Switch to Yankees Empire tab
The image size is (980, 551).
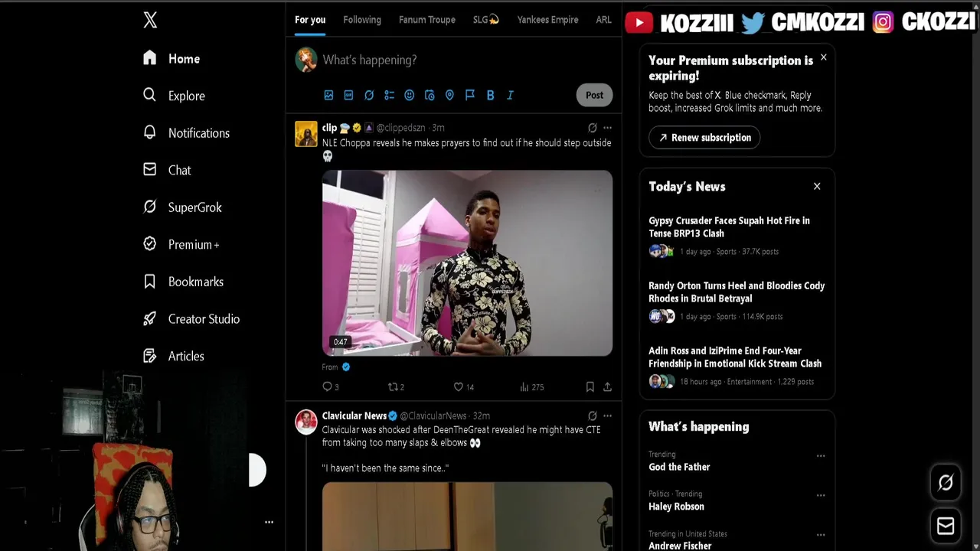point(547,20)
